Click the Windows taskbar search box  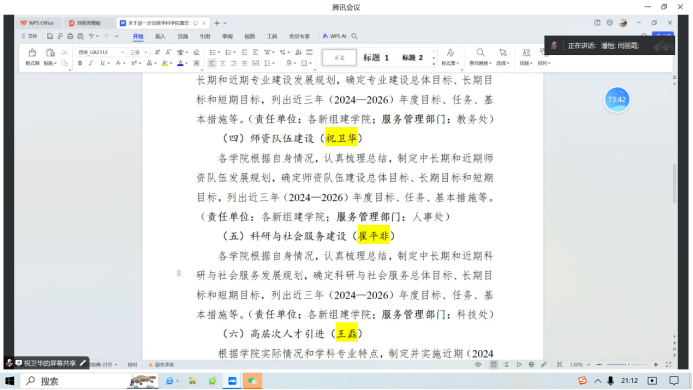click(x=75, y=381)
